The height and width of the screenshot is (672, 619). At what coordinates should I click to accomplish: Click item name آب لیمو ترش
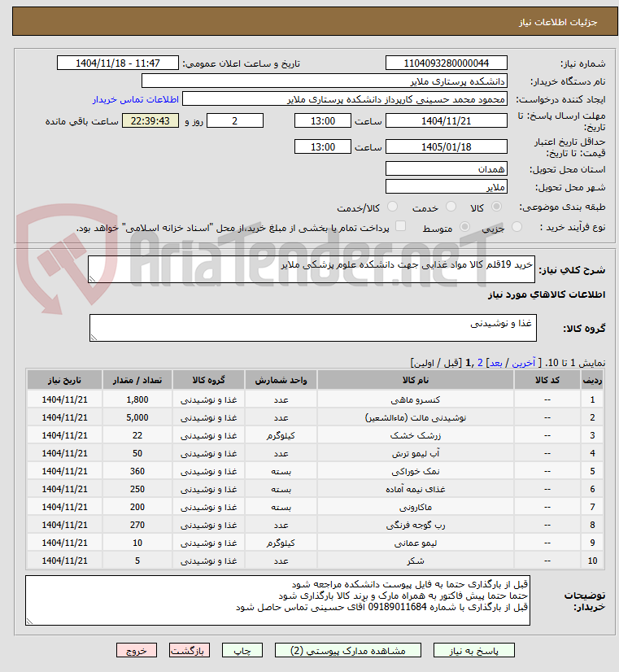[x=415, y=453]
